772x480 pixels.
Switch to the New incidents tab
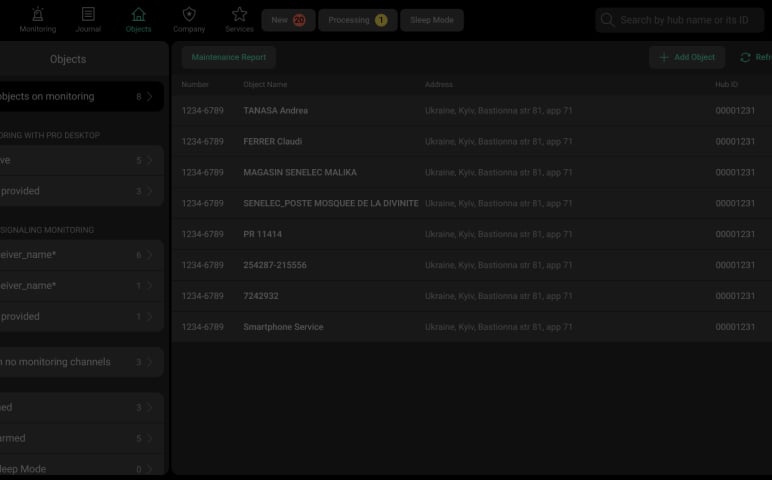point(288,20)
